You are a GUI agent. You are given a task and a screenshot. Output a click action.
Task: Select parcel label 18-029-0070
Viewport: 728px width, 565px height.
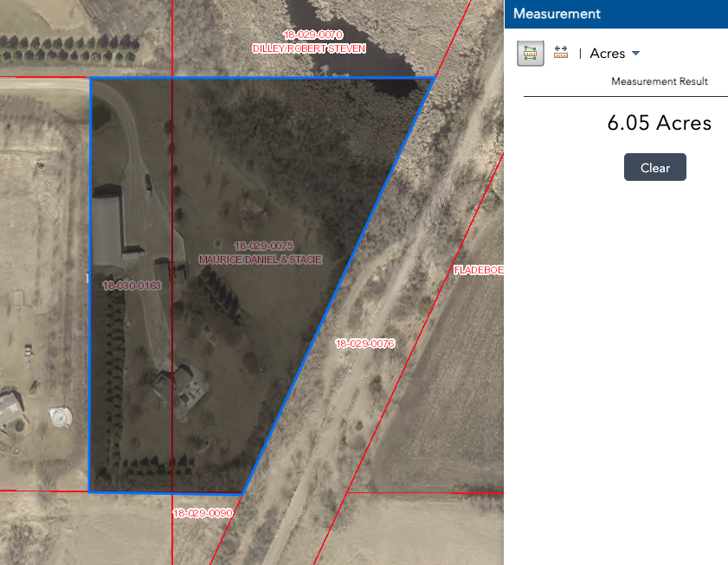click(x=313, y=35)
